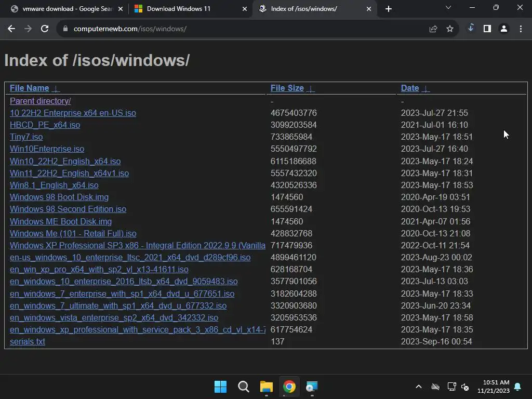Viewport: 532px width, 399px height.
Task: Expand the tab search chevron
Action: [448, 7]
